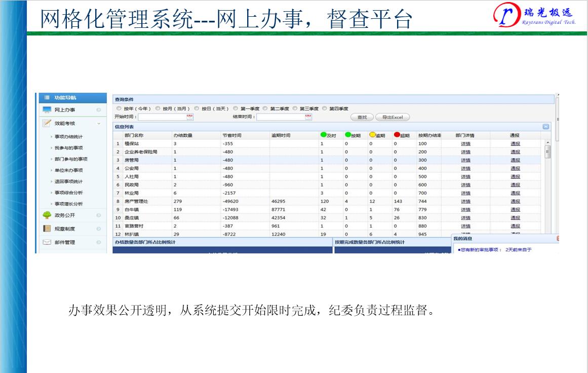Image resolution: width=588 pixels, height=373 pixels.
Task: Select the 按月（当月） radio button
Action: tap(158, 108)
